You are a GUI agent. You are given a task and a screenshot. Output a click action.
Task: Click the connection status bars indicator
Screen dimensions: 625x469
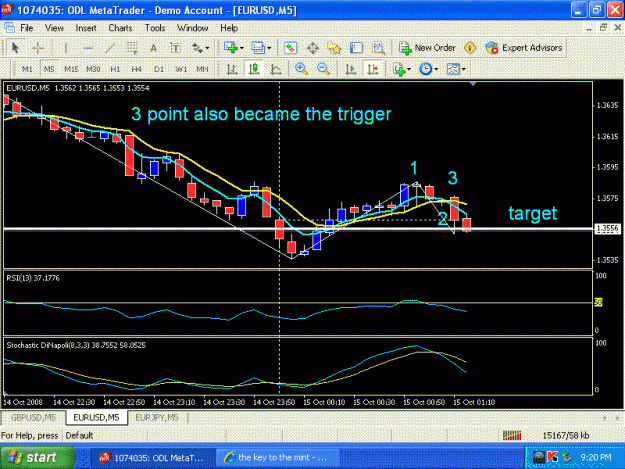[512, 436]
